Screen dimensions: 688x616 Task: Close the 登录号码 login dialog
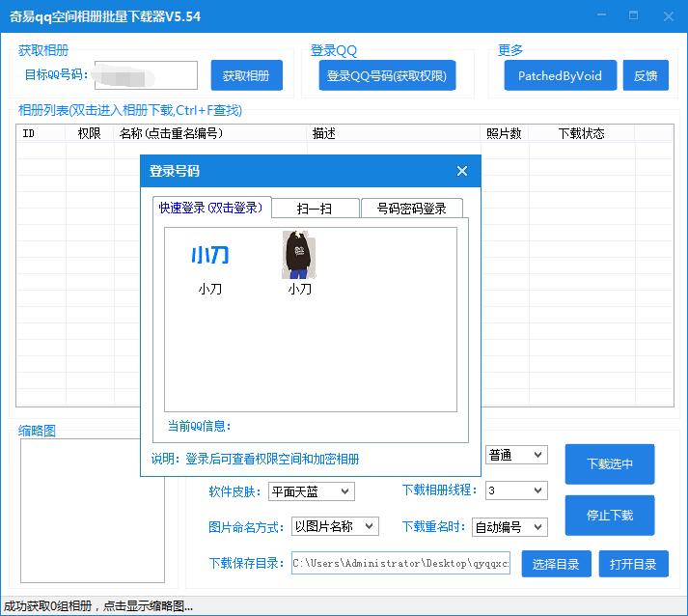point(461,171)
